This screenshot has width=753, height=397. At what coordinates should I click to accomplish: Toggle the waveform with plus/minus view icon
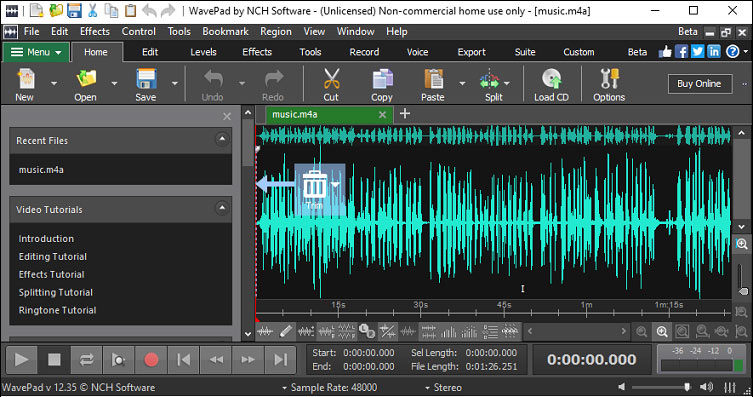click(306, 331)
